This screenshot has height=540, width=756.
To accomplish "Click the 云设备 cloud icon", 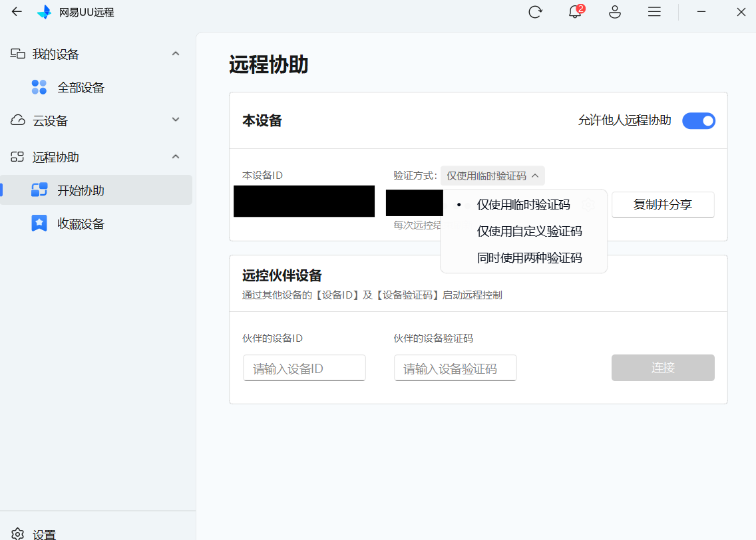I will [18, 120].
